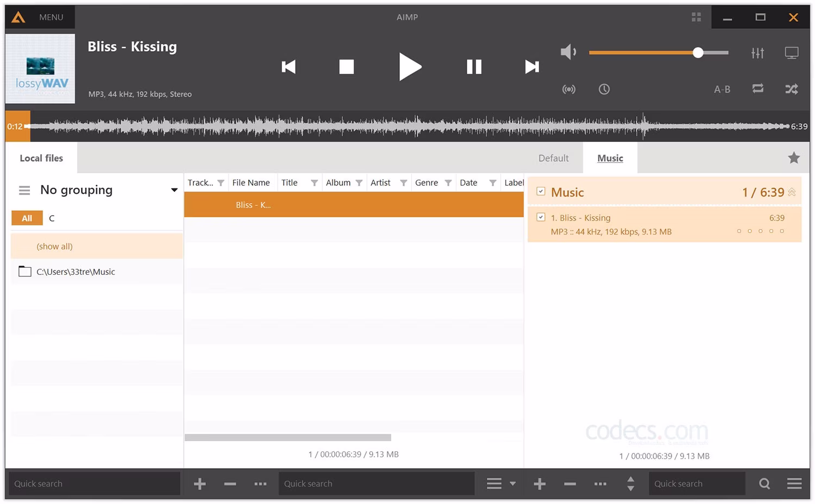Click the album art thumbnail
This screenshot has height=504, width=815.
[x=40, y=69]
